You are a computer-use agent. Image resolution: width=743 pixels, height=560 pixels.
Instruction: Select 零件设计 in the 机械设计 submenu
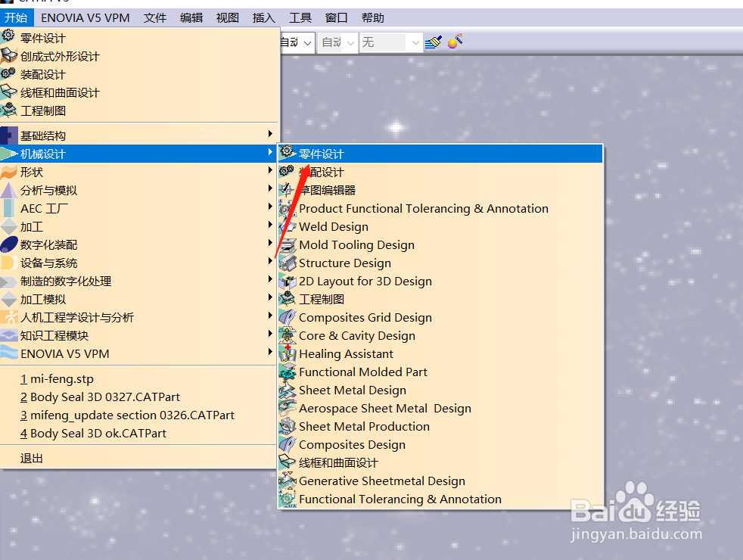(440, 154)
